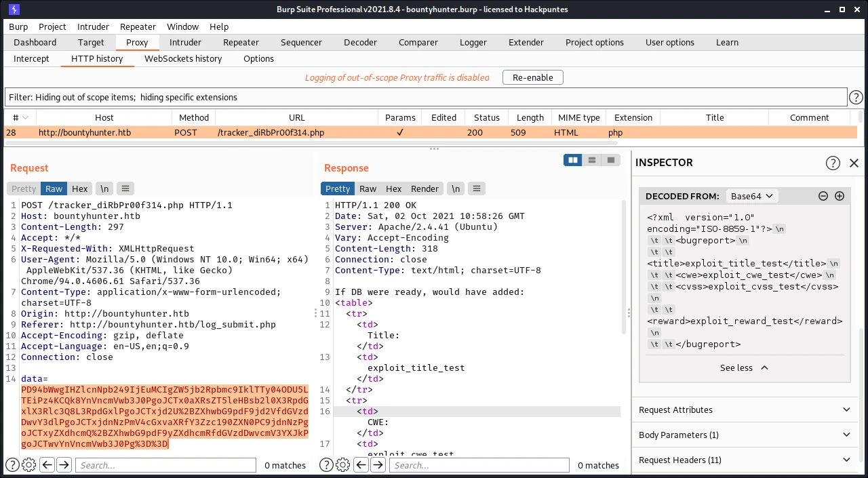
Task: Open search settings gear in Response panel
Action: [343, 465]
